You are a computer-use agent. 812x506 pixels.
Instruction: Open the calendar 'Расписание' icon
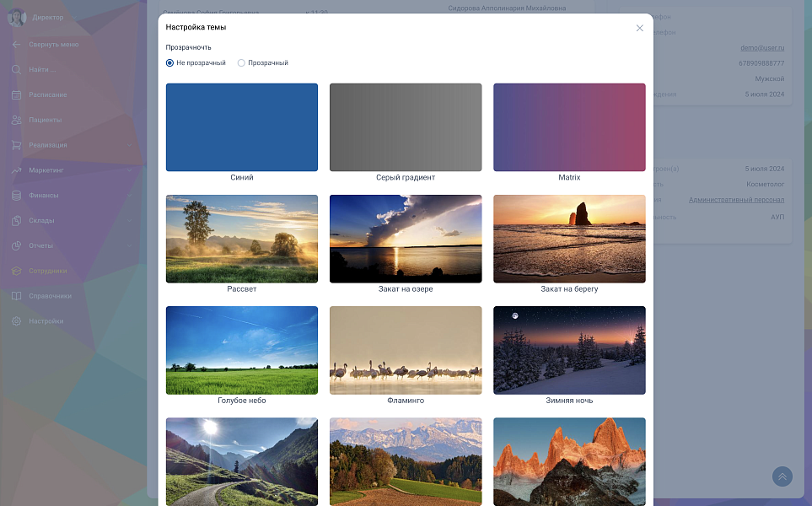point(16,94)
